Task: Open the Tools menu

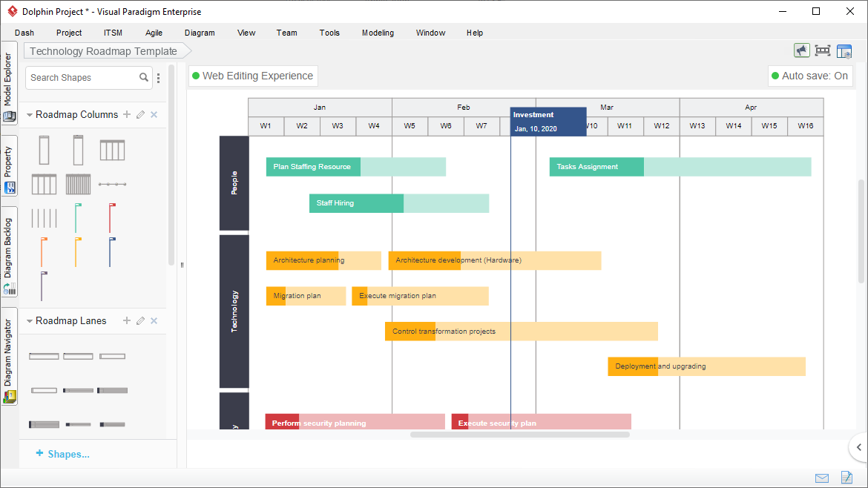Action: [329, 33]
